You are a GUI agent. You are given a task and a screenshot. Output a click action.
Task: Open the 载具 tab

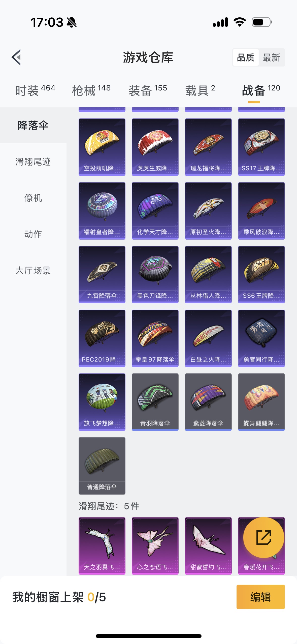click(200, 90)
